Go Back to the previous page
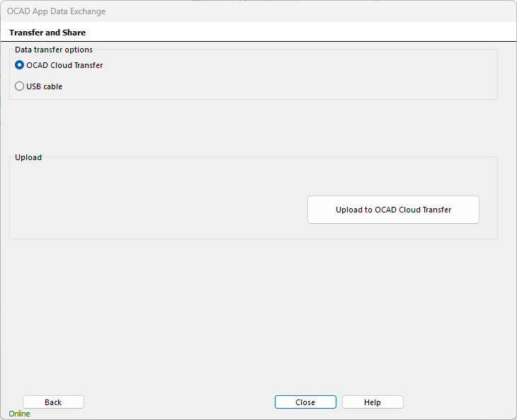 53,402
